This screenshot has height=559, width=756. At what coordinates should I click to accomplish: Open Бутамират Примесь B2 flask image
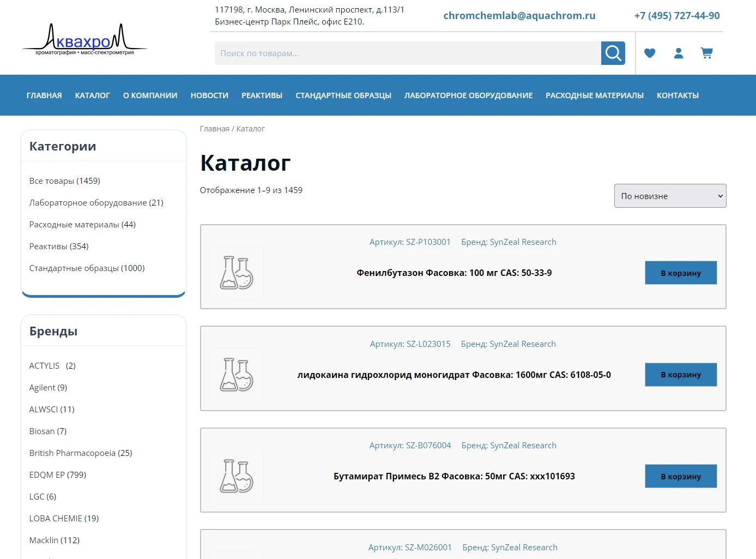coord(237,476)
